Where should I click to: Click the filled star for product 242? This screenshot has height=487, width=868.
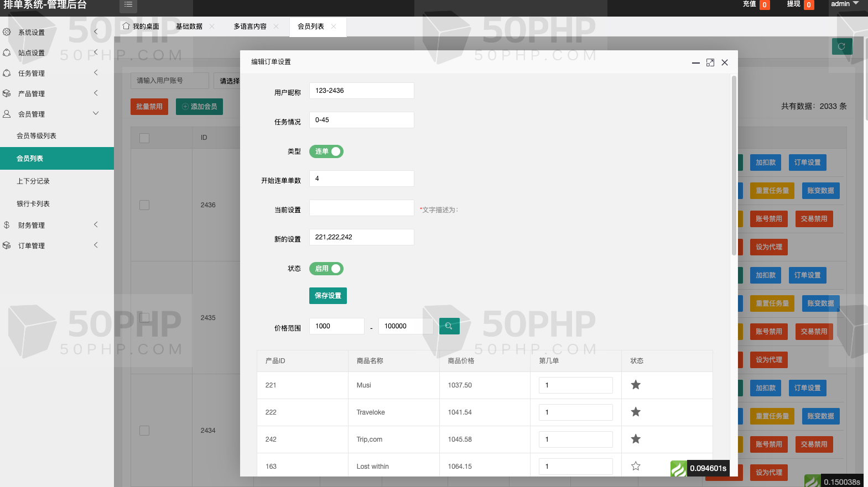coord(636,439)
